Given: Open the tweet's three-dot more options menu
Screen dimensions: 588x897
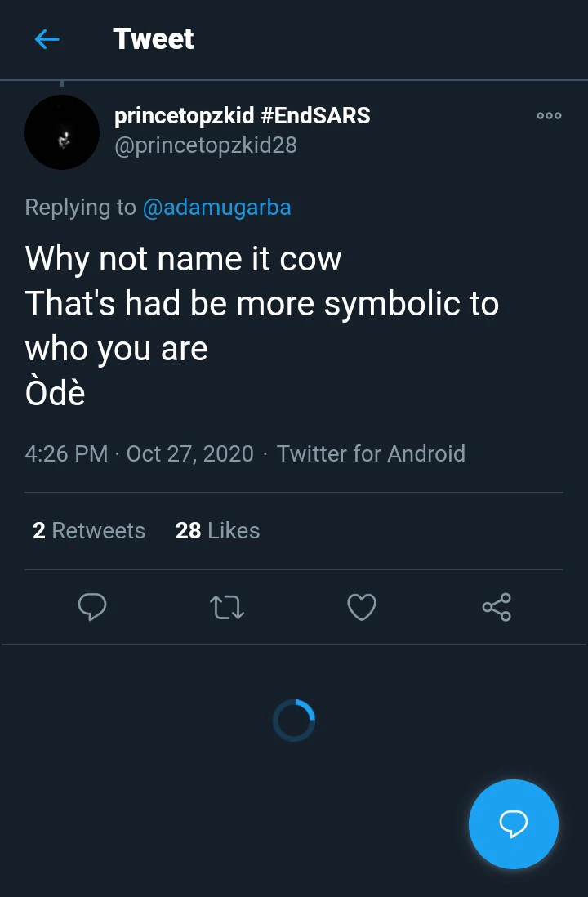Looking at the screenshot, I should coord(549,116).
